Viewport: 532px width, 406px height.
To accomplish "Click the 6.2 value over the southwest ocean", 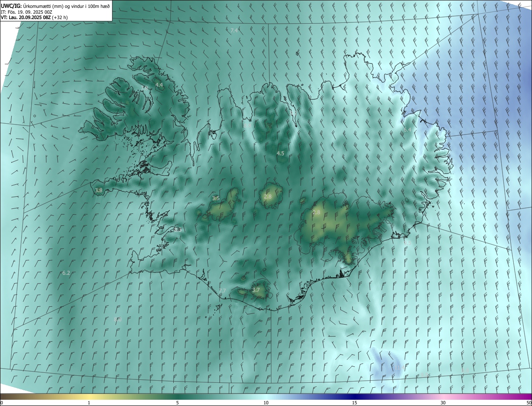I will (66, 273).
